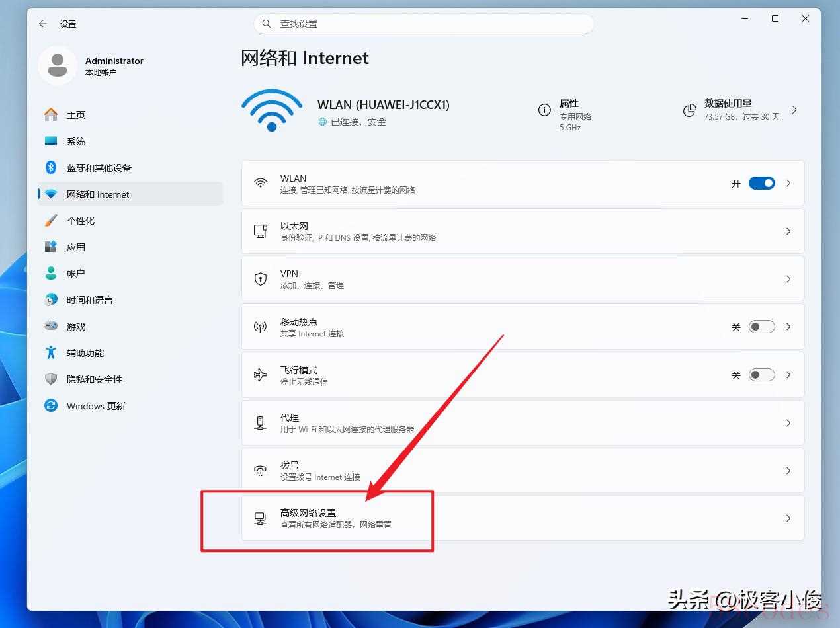The image size is (840, 628).
Task: Expand the dial-up row chevron
Action: (x=788, y=471)
